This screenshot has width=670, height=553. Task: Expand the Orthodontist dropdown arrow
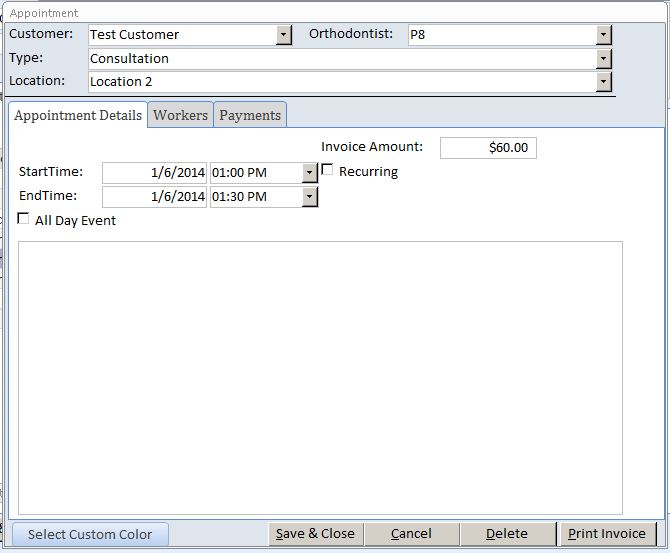point(603,35)
